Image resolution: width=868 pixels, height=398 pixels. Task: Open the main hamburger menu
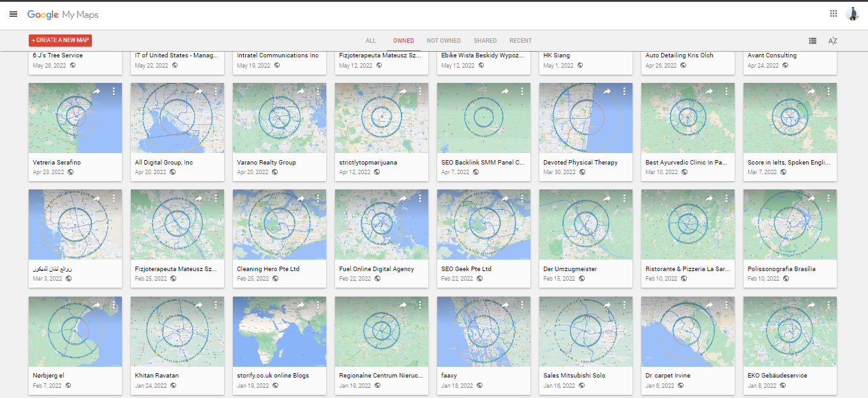click(x=13, y=14)
